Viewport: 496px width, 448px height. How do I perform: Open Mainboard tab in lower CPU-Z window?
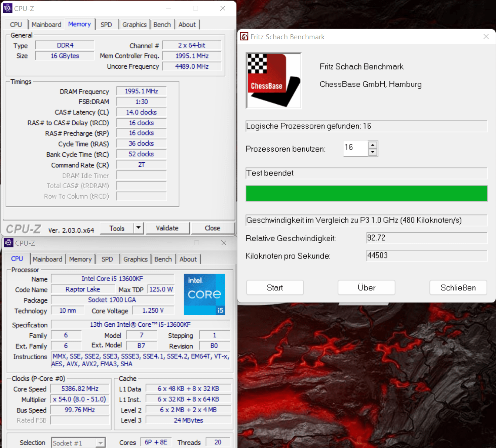point(47,259)
